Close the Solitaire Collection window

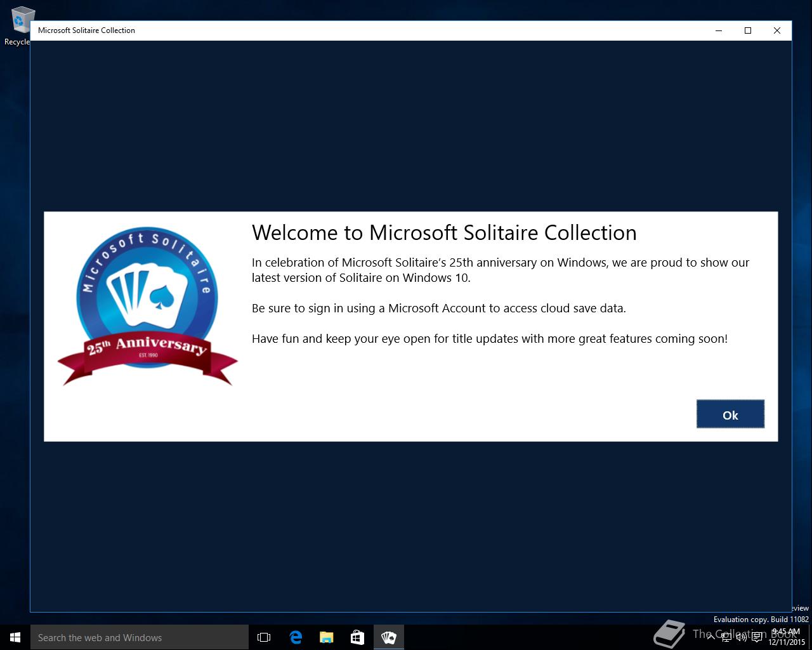[x=777, y=30]
